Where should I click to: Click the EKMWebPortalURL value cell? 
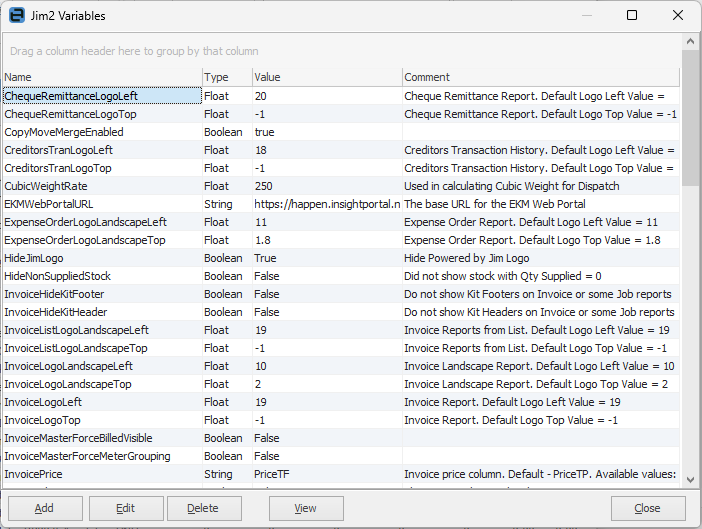(326, 204)
